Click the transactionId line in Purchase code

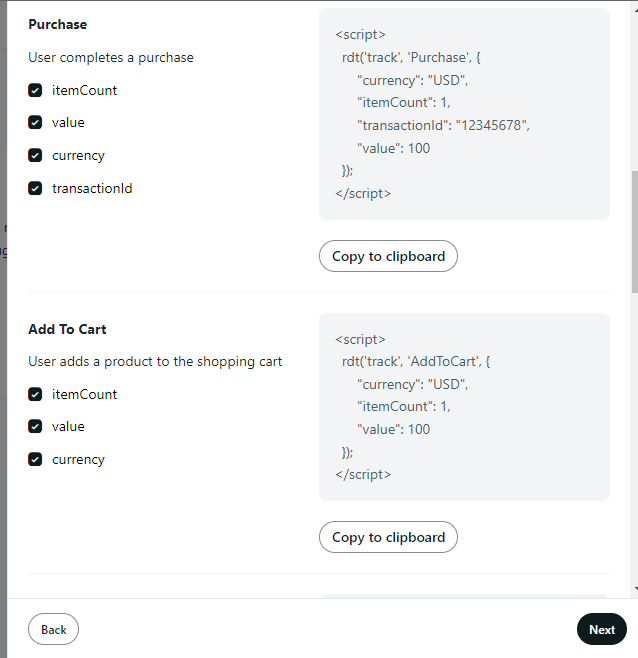(443, 125)
